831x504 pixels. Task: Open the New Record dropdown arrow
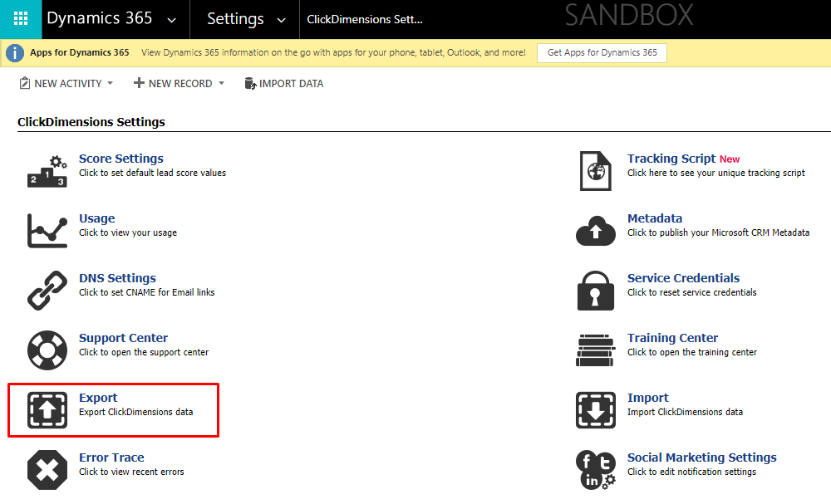point(221,84)
